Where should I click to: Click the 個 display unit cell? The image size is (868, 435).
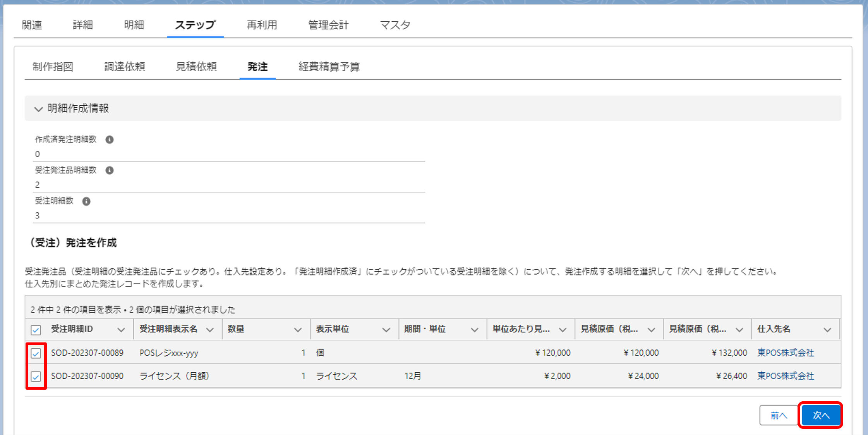pos(320,353)
